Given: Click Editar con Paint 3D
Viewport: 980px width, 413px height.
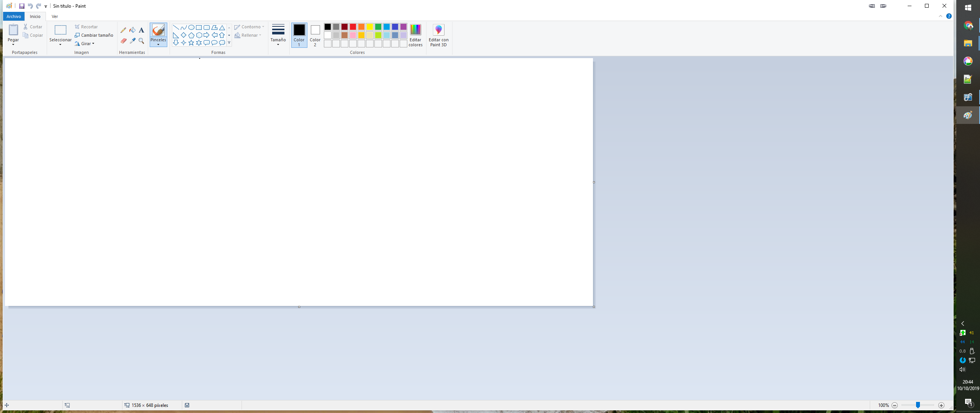Looking at the screenshot, I should (438, 35).
